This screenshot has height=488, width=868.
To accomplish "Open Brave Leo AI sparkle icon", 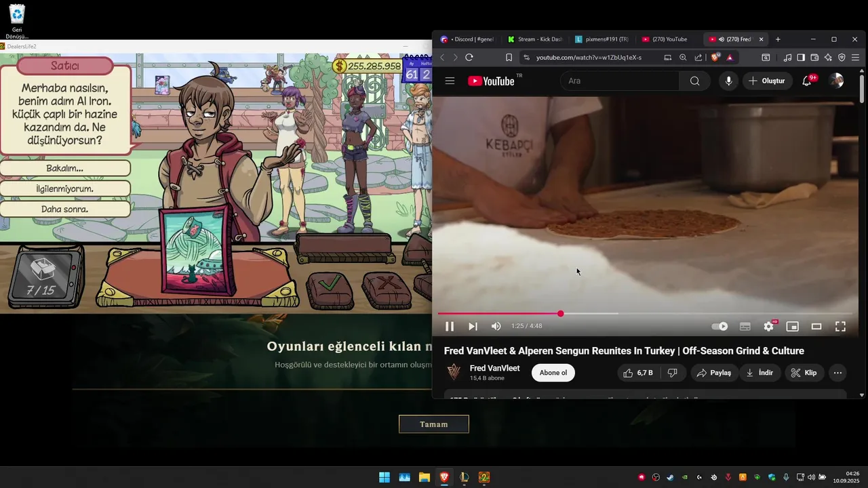I will [x=828, y=58].
